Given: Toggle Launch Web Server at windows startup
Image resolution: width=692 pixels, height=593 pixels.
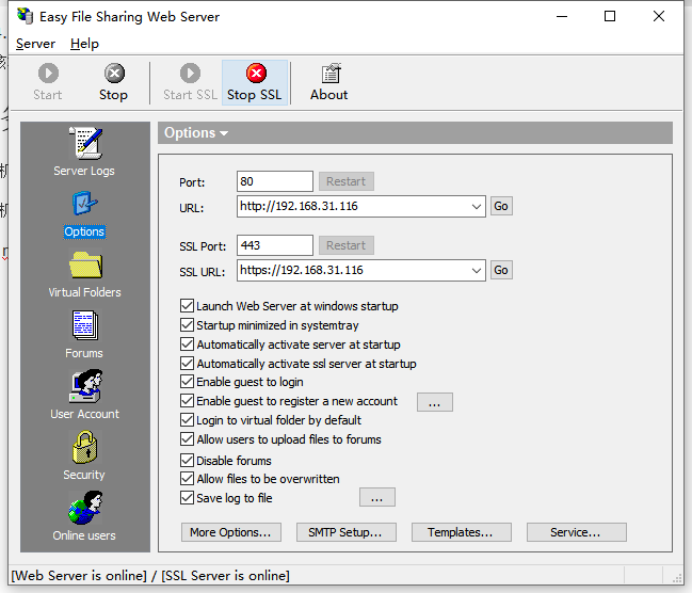Looking at the screenshot, I should [187, 306].
